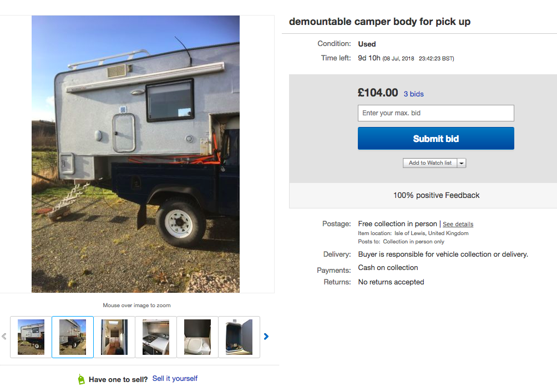The image size is (557, 392).
Task: View the storage locker thumbnail
Action: (x=239, y=337)
